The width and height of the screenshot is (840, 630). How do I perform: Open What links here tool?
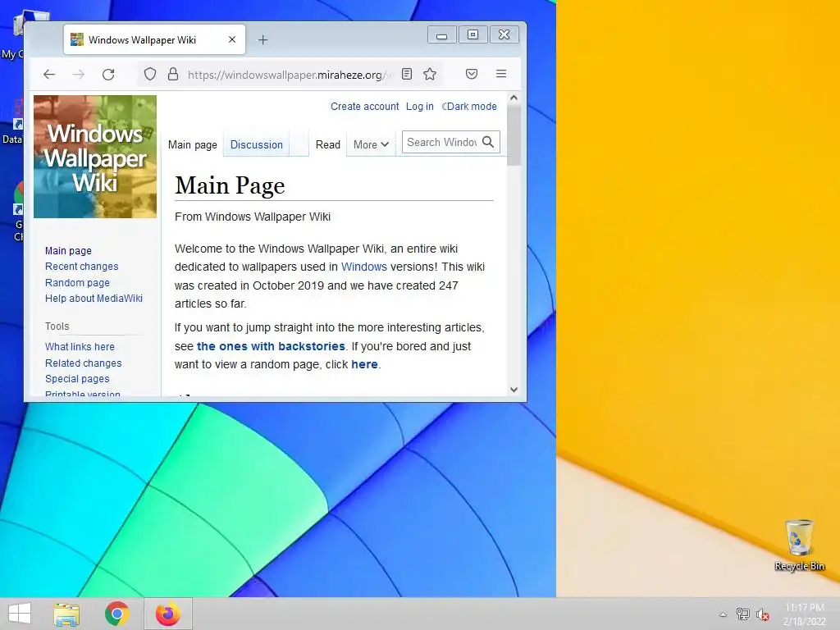tap(80, 347)
